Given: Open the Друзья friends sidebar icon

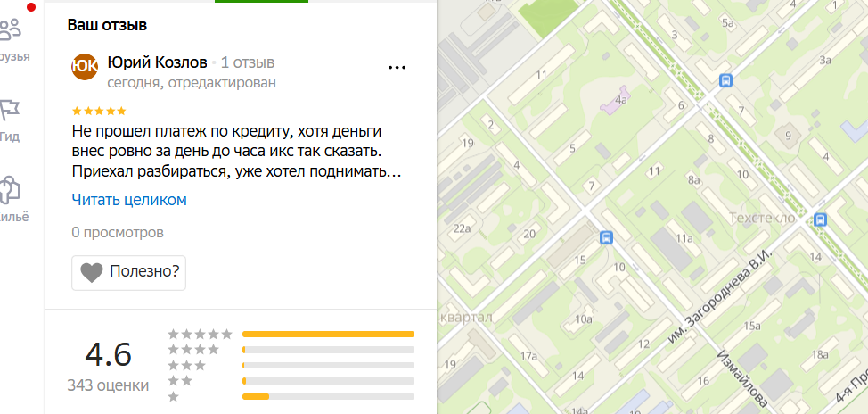Looking at the screenshot, I should coord(10,30).
